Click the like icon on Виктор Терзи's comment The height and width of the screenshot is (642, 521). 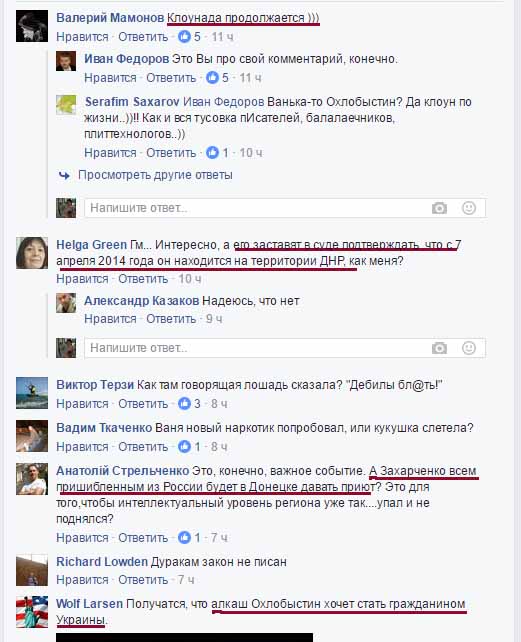click(184, 404)
